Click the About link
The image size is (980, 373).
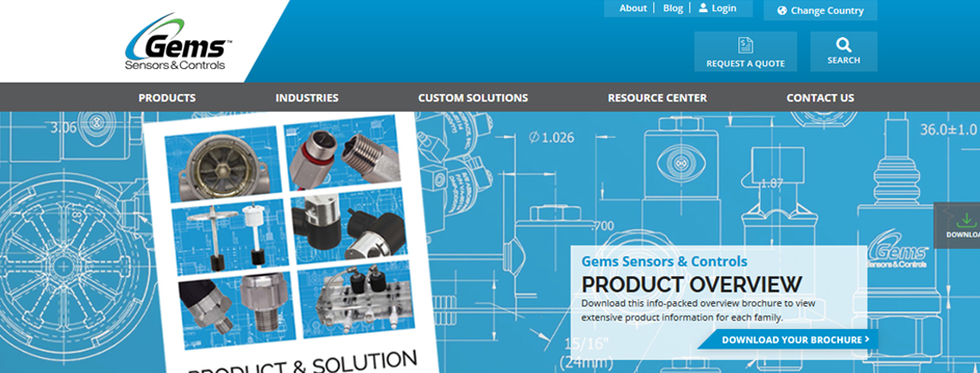(633, 8)
